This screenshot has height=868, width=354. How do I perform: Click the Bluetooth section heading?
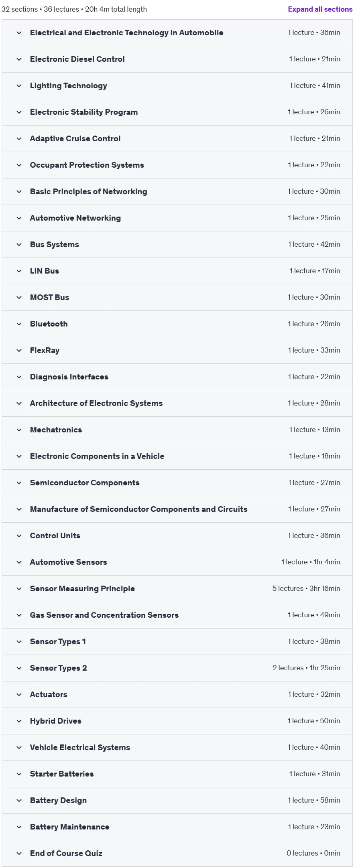coord(49,324)
